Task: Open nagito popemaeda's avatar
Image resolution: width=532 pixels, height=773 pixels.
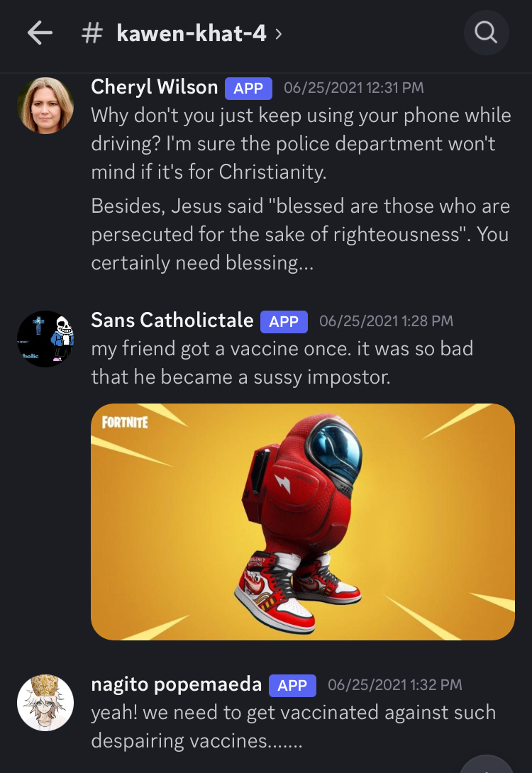Action: point(45,703)
